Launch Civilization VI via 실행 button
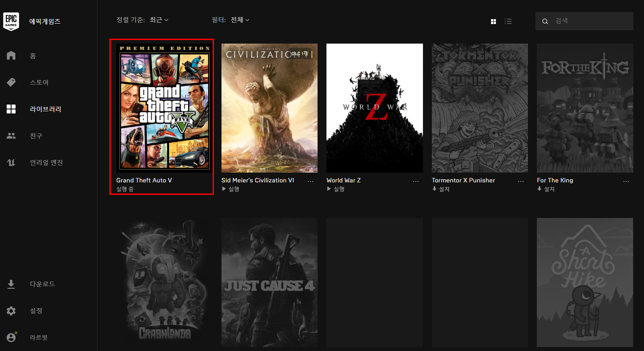The height and width of the screenshot is (351, 644). [x=231, y=189]
